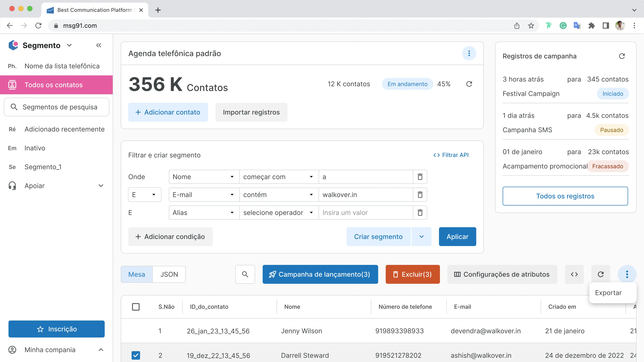Open the Agenda telefônica padrão three-dot menu
The width and height of the screenshot is (644, 362).
tap(469, 53)
